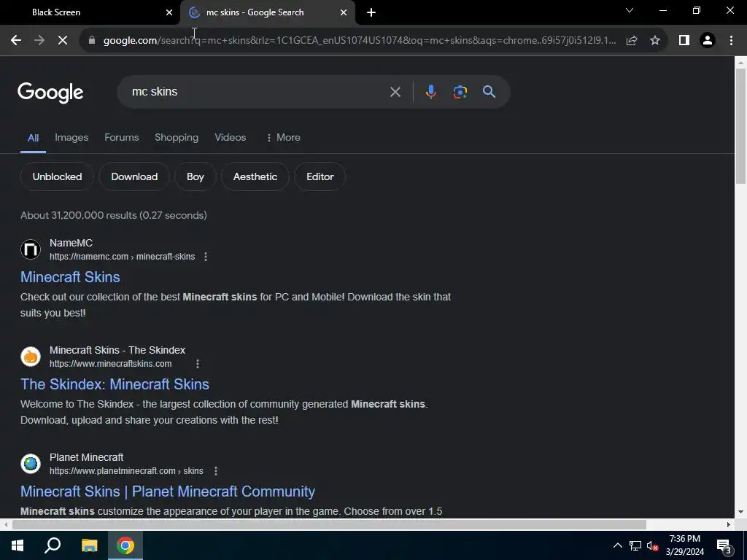
Task: Switch to Videos results
Action: coord(230,138)
